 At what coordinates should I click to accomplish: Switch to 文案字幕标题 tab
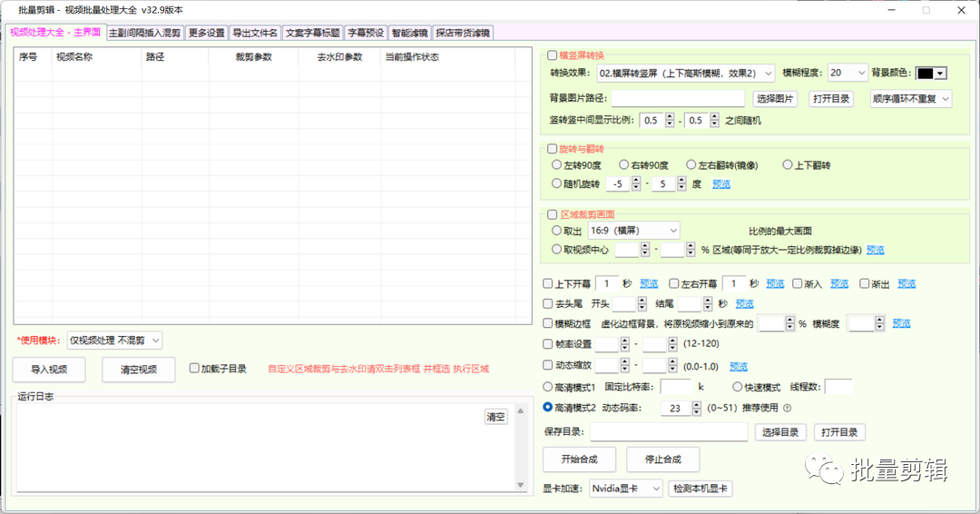(312, 33)
